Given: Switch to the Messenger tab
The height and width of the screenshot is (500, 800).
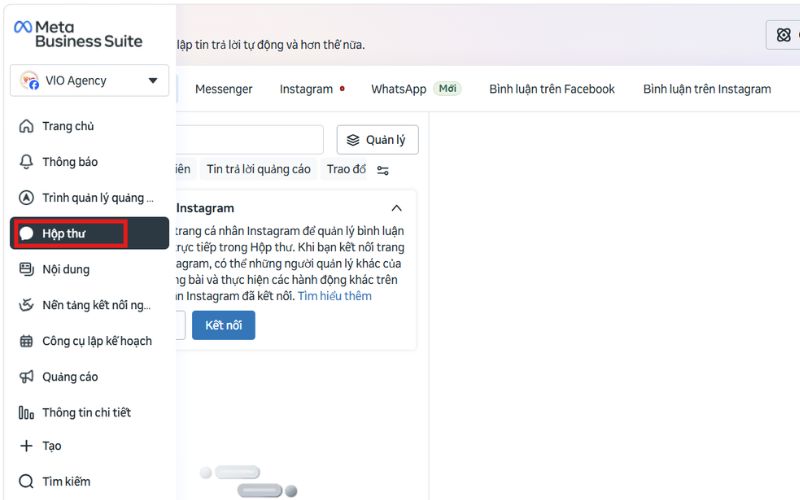Looking at the screenshot, I should [x=223, y=89].
